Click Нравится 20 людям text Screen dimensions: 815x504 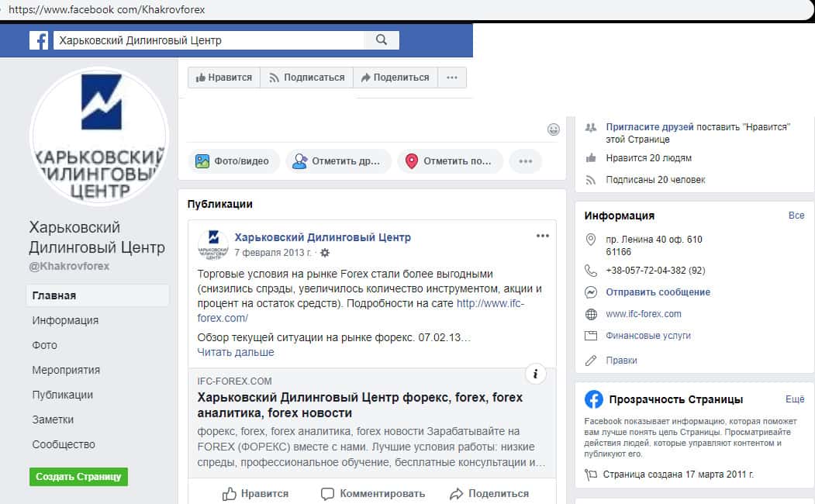(x=649, y=158)
